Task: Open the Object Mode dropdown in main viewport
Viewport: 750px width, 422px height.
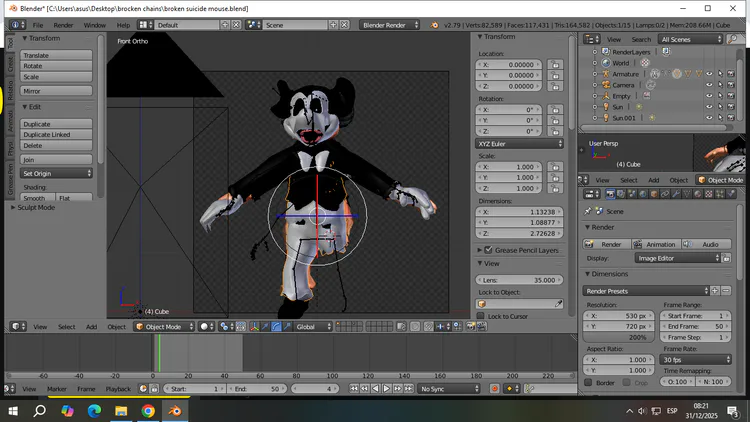Action: (164, 327)
